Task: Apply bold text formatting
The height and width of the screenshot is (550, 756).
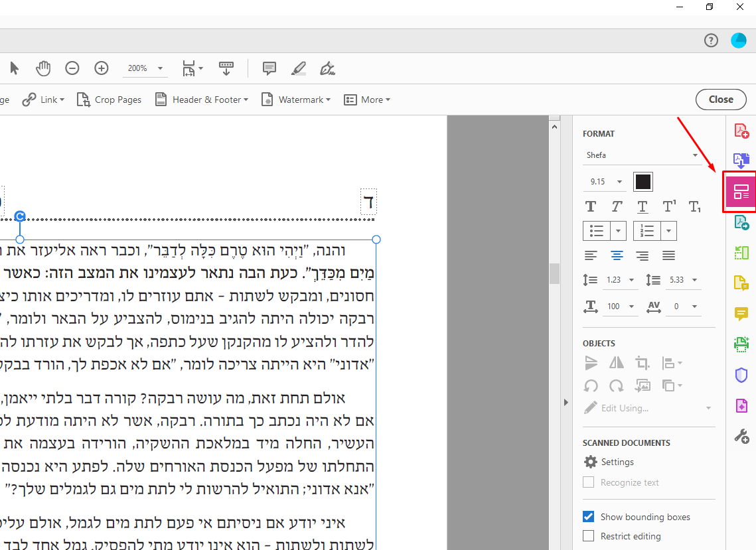Action: click(x=591, y=207)
